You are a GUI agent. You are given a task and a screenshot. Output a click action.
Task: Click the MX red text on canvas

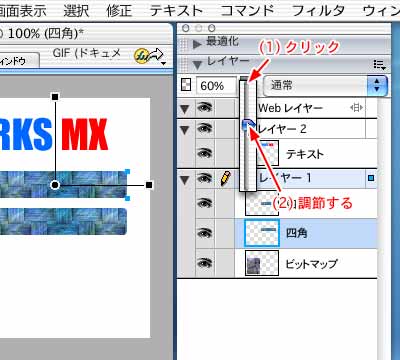(85, 134)
